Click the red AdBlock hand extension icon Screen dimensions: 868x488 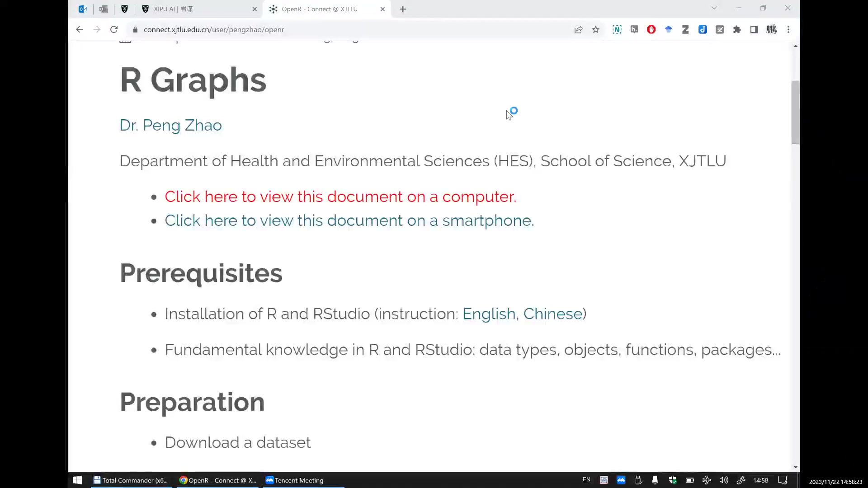tap(651, 30)
